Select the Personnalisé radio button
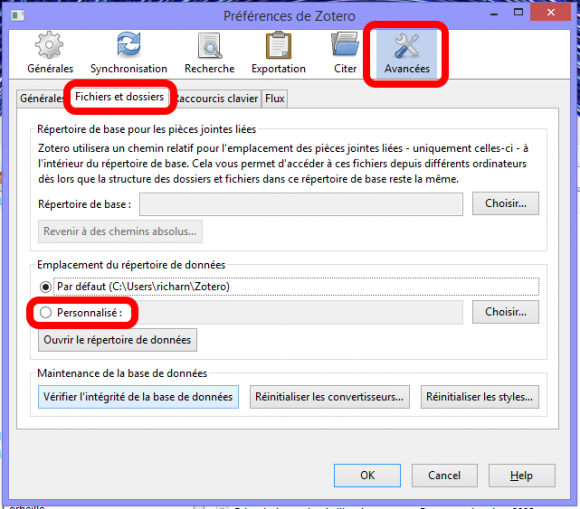The width and height of the screenshot is (580, 509). pos(45,313)
